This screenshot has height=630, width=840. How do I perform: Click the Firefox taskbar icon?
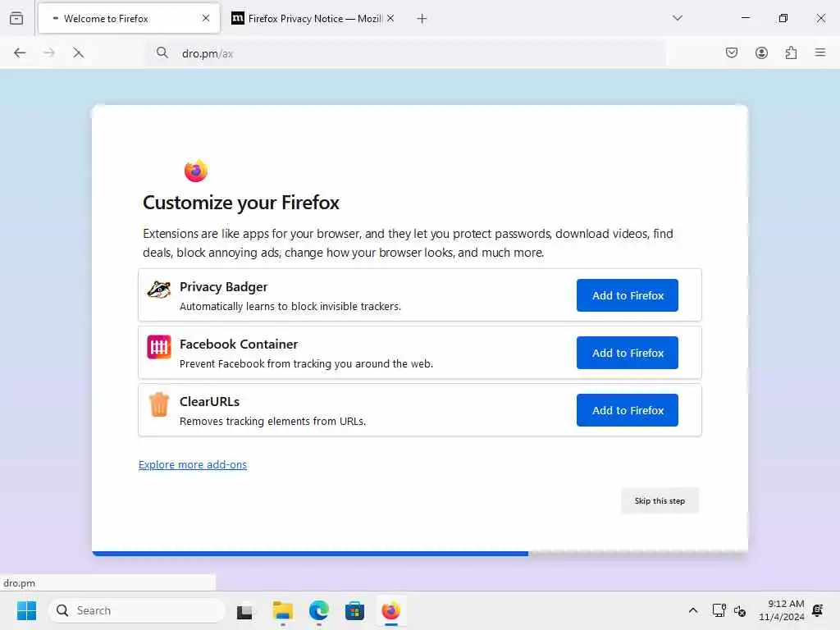point(390,610)
